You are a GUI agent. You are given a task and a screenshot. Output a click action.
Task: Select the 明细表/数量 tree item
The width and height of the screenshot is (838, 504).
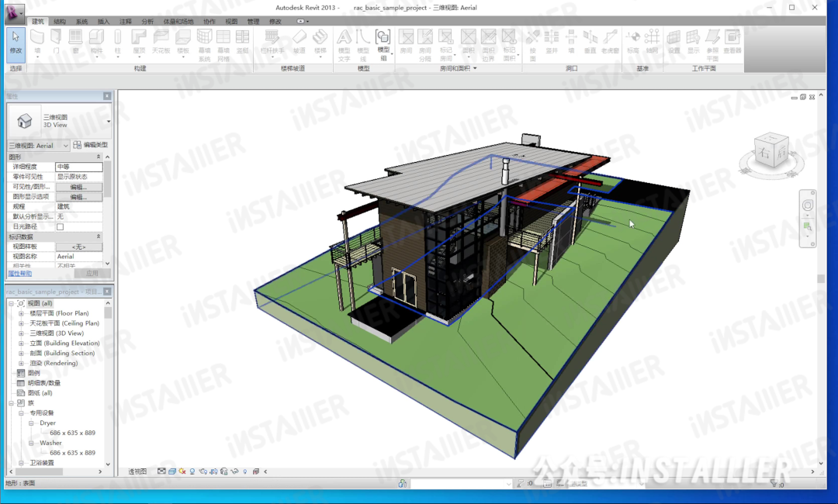tap(43, 383)
